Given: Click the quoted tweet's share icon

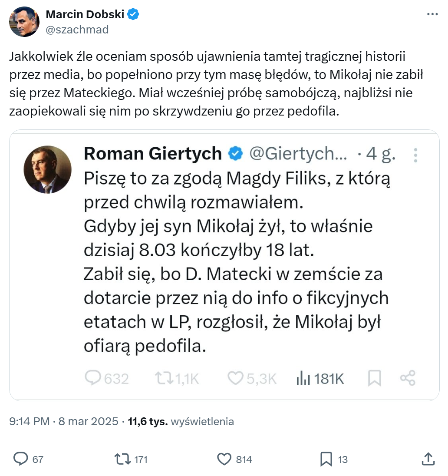Looking at the screenshot, I should pyautogui.click(x=408, y=378).
